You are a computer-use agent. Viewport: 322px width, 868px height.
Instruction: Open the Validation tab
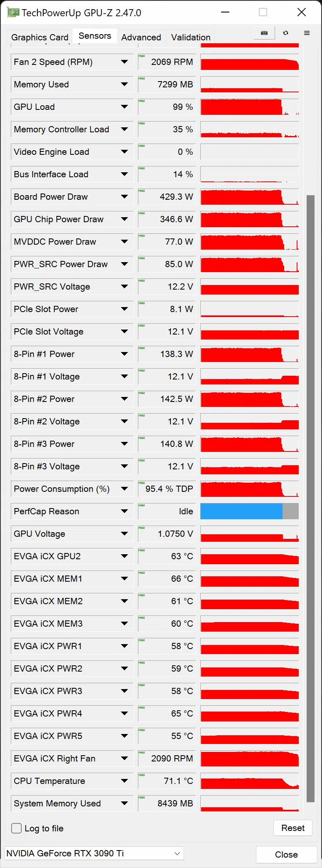(191, 37)
